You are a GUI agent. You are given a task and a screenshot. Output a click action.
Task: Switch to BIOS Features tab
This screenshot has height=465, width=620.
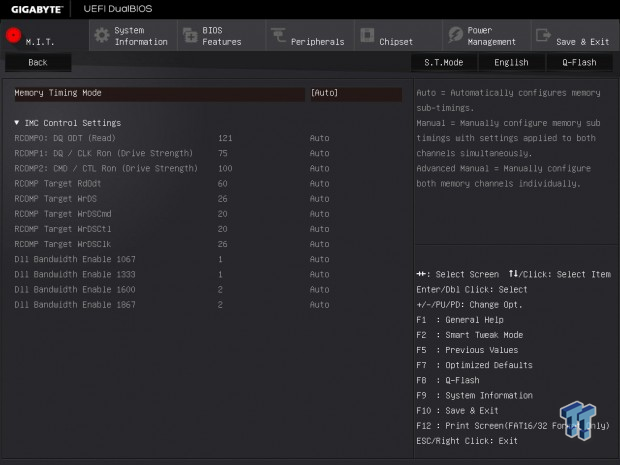coord(221,36)
